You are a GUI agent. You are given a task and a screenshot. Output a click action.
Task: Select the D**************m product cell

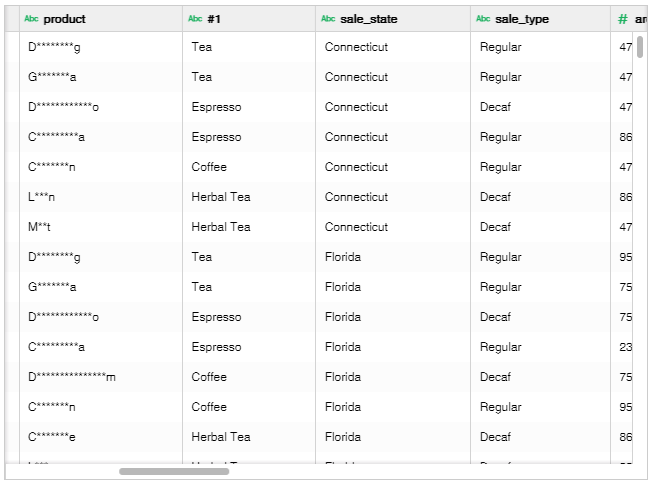point(72,377)
